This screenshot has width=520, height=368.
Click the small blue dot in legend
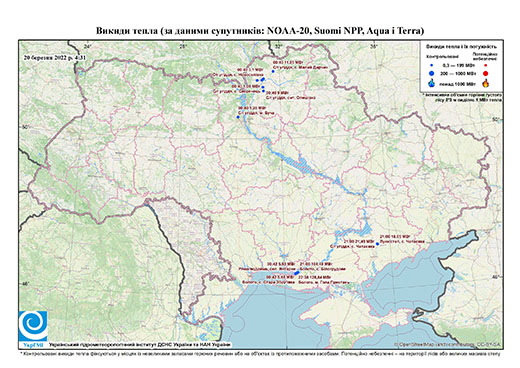432,65
